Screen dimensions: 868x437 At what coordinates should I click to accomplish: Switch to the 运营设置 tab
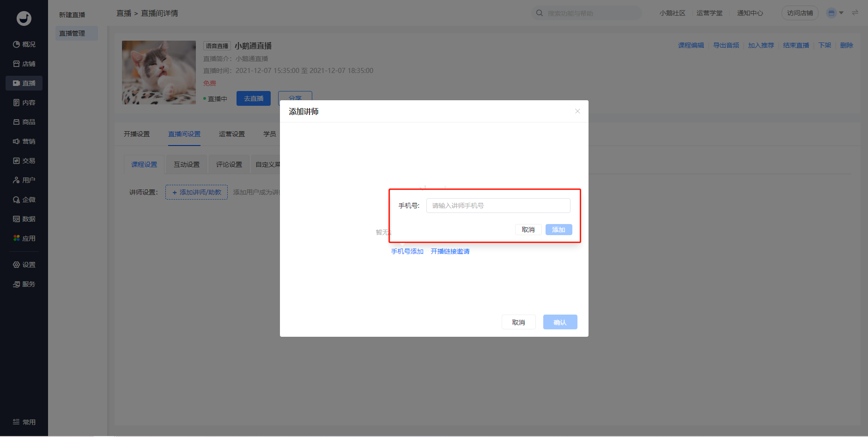click(232, 134)
